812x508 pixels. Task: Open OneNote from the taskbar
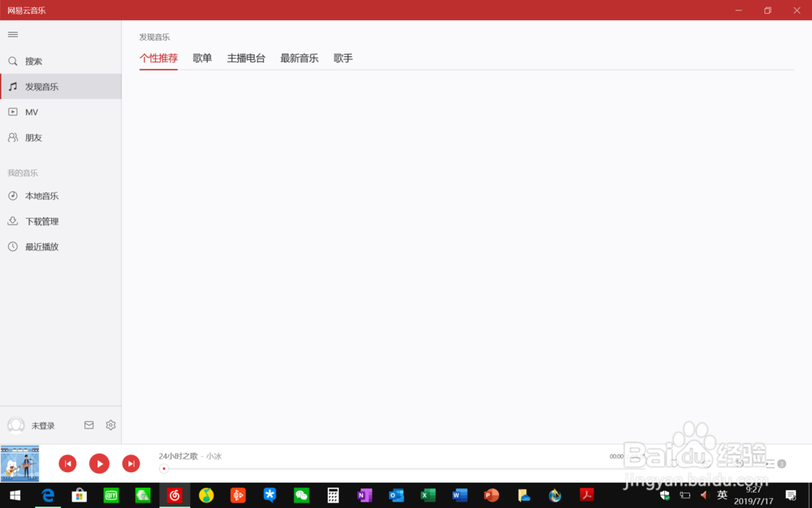[365, 496]
